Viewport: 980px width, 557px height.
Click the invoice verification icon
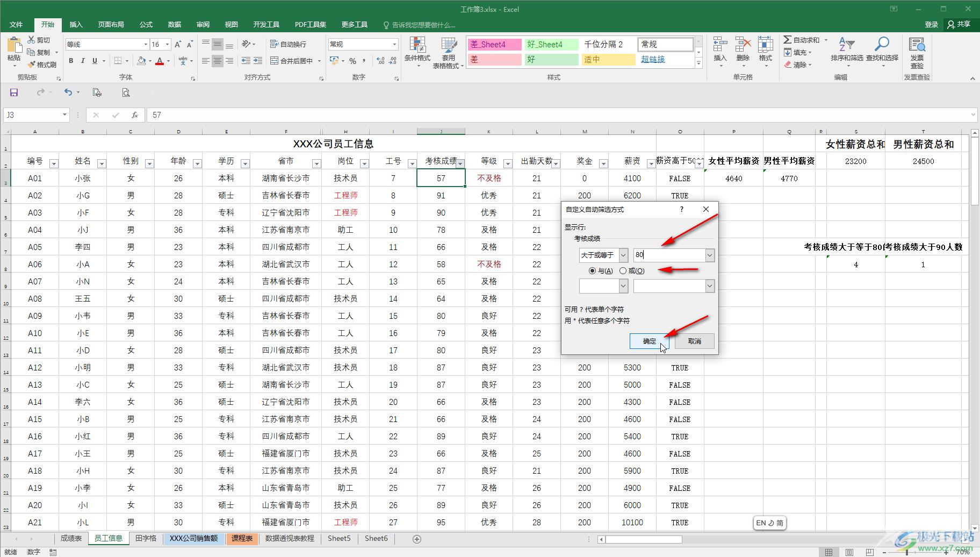point(917,45)
